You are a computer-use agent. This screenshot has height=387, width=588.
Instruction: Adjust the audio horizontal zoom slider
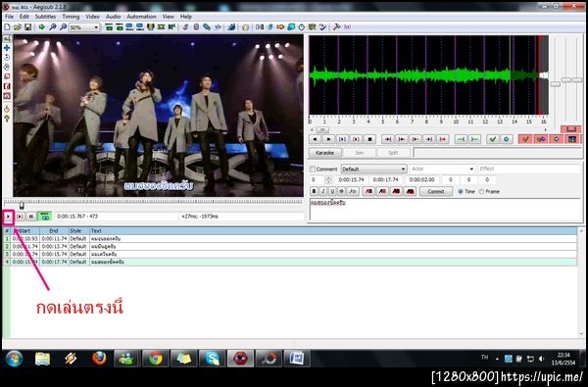click(555, 84)
